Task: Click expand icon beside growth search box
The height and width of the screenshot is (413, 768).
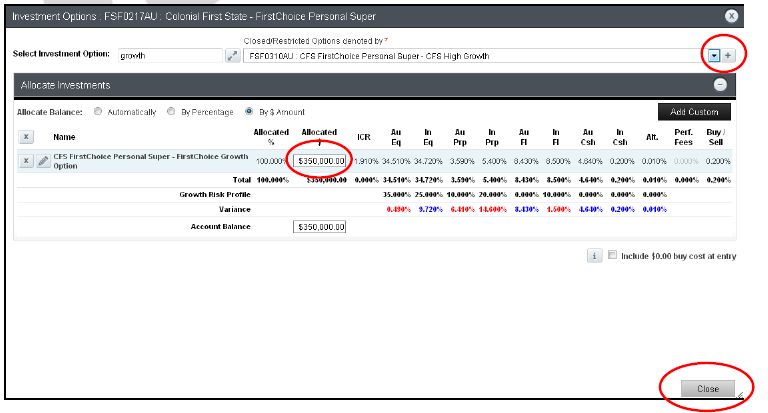Action: click(232, 55)
